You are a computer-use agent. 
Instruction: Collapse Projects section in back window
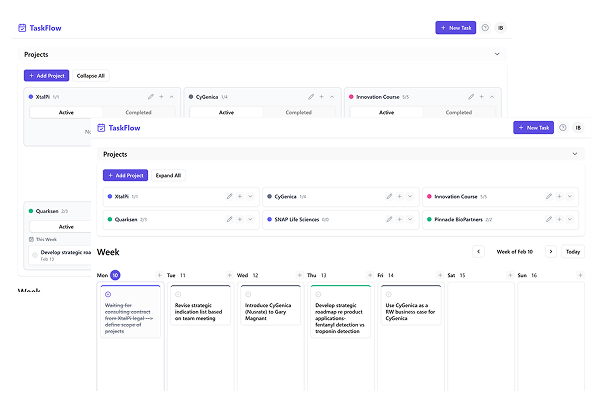click(497, 54)
